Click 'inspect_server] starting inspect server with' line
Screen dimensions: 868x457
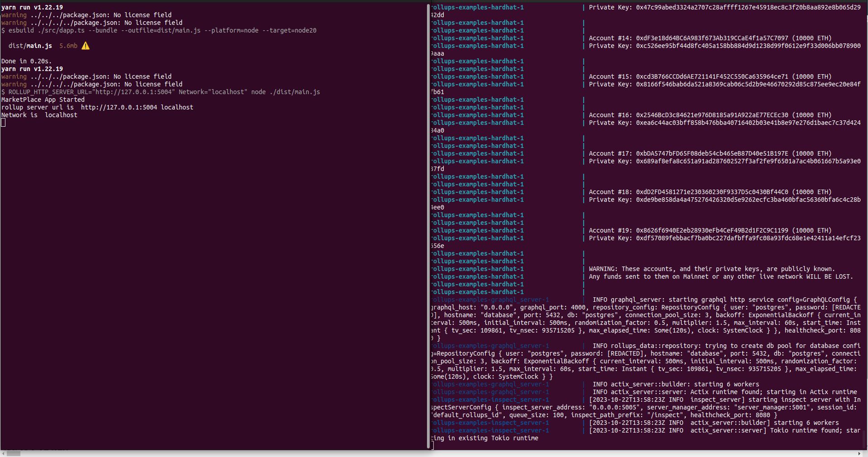[724, 400]
